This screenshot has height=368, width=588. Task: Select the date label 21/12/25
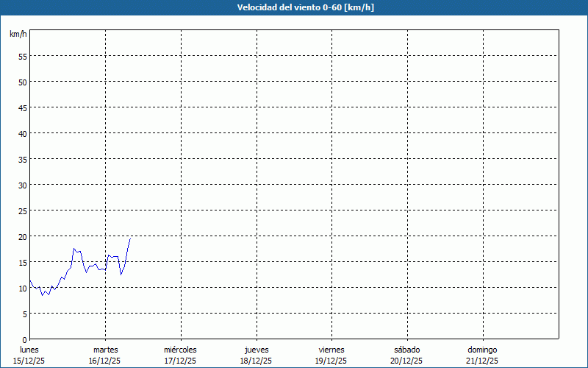coord(482,361)
